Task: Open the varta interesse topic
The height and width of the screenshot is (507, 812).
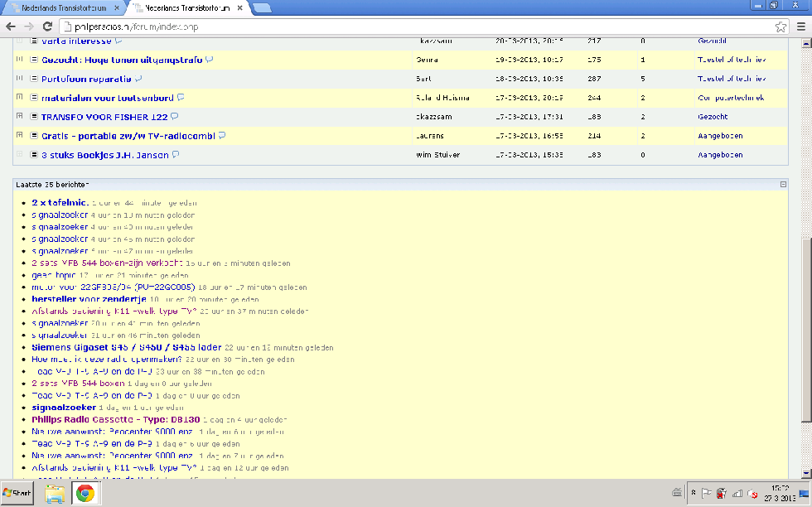Action: (76, 41)
